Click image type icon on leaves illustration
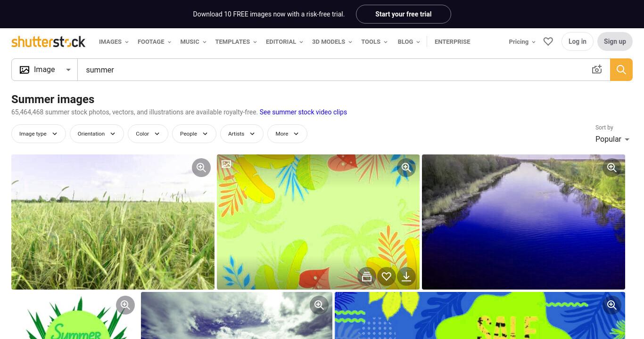The height and width of the screenshot is (339, 644). pos(226,164)
